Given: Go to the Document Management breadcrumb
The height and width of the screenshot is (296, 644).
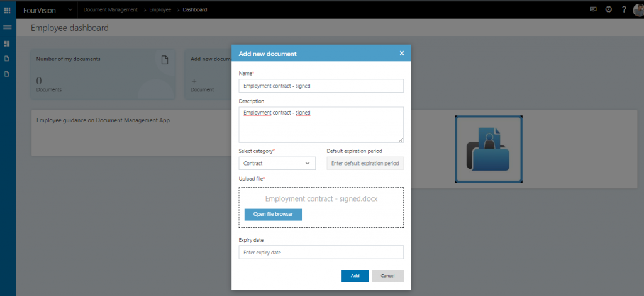Looking at the screenshot, I should click(x=111, y=9).
